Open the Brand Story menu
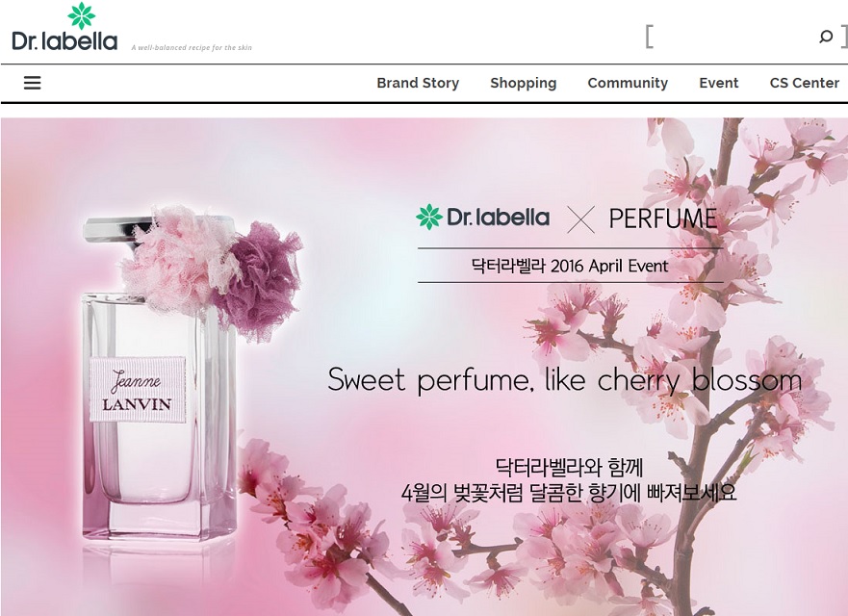 pos(418,83)
